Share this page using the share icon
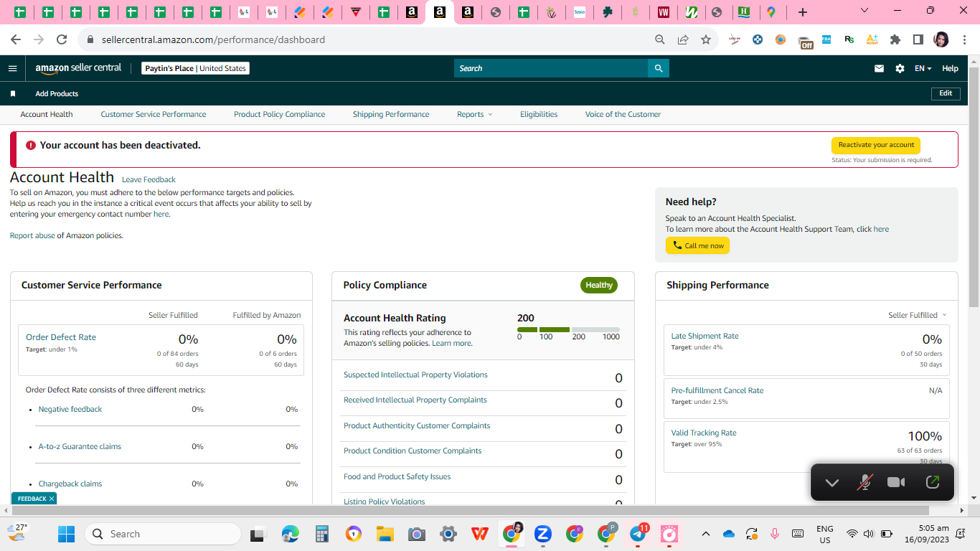The width and height of the screenshot is (980, 551). click(683, 39)
